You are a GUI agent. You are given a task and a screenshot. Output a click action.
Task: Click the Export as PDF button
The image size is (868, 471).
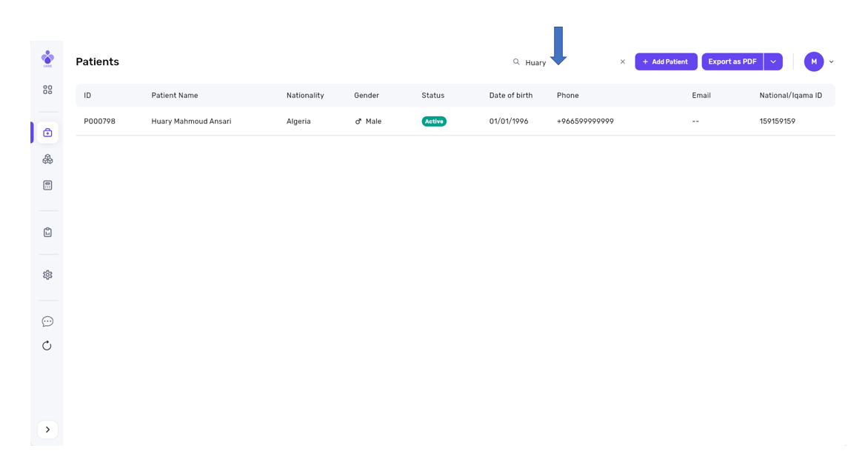coord(732,62)
